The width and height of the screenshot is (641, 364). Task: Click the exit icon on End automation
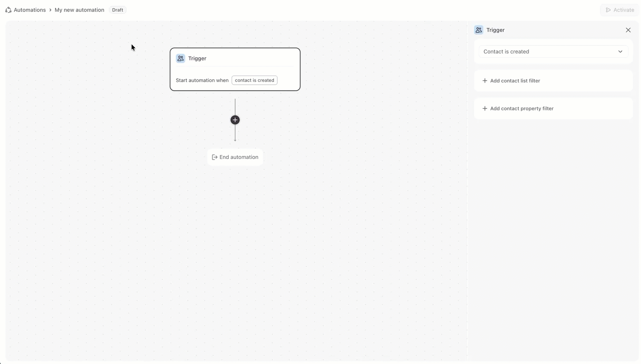coord(215,157)
